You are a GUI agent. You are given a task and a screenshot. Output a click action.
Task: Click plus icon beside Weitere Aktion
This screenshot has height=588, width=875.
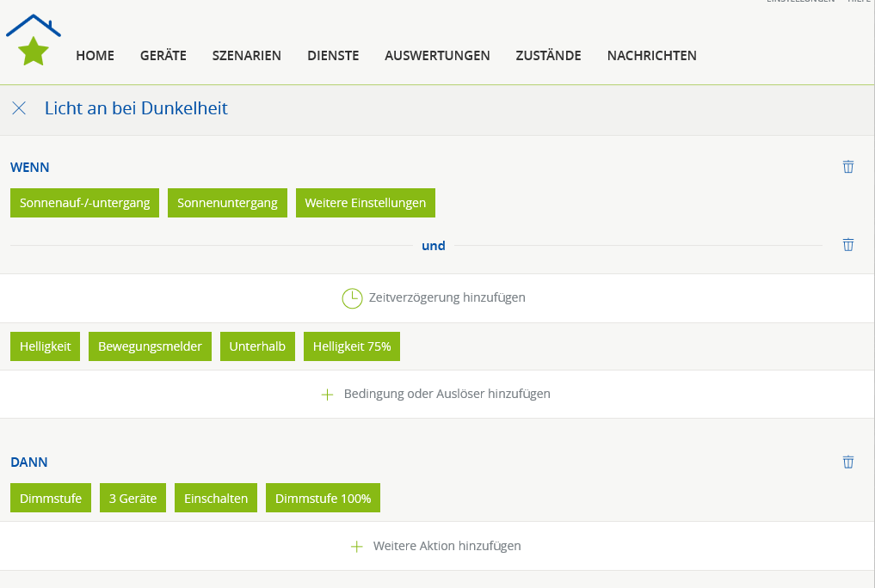tap(356, 547)
